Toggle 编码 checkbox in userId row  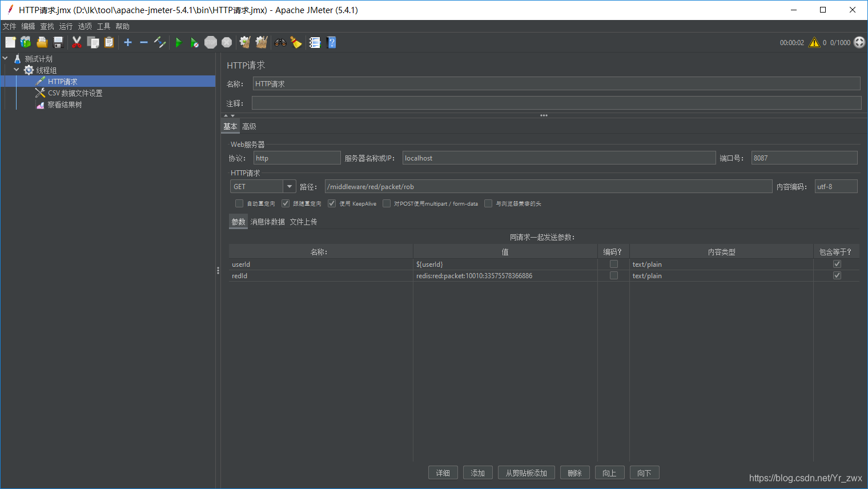614,264
